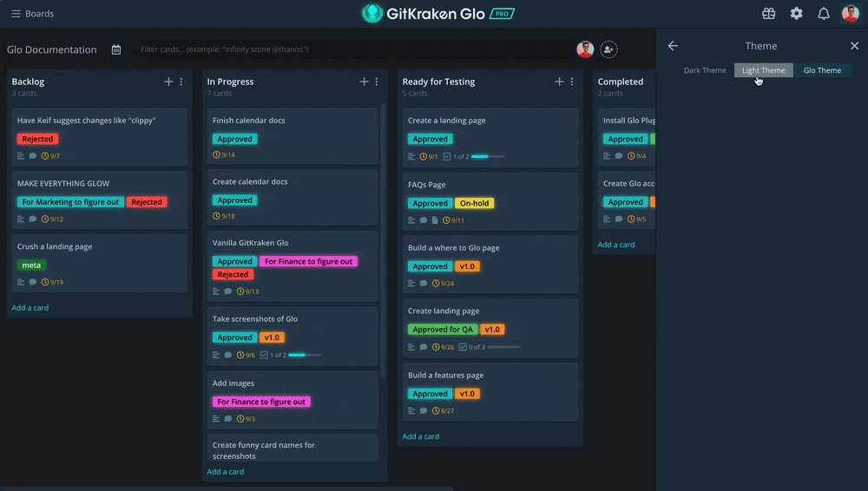Click the On-hold label on FAQs Page

pyautogui.click(x=474, y=203)
